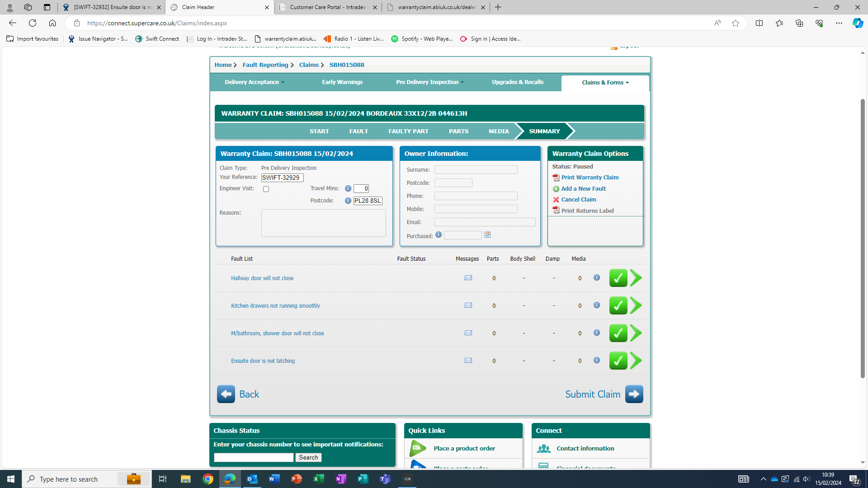
Task: Open messages envelope for Hallway door fault
Action: pos(468,278)
